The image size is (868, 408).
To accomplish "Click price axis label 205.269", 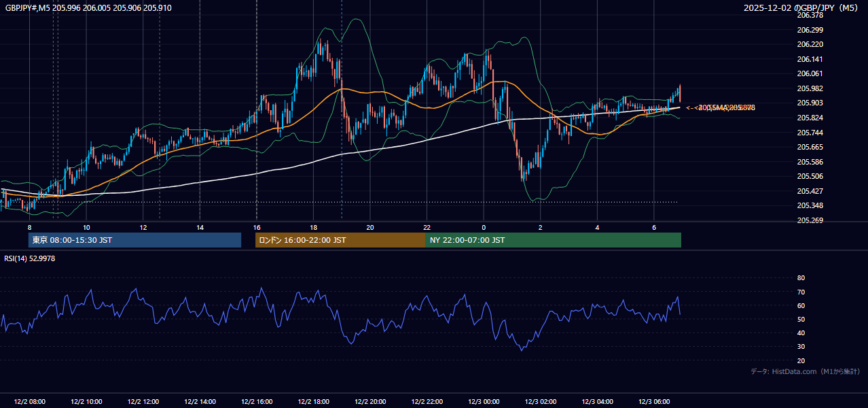I will point(810,220).
